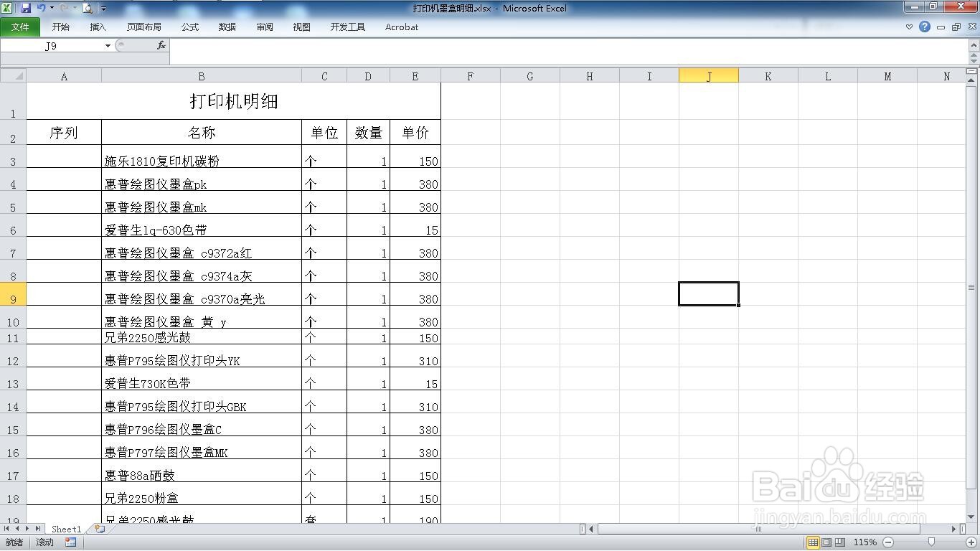This screenshot has height=551, width=980.
Task: Switch to the 开发工具 ribbon tab
Action: click(348, 27)
